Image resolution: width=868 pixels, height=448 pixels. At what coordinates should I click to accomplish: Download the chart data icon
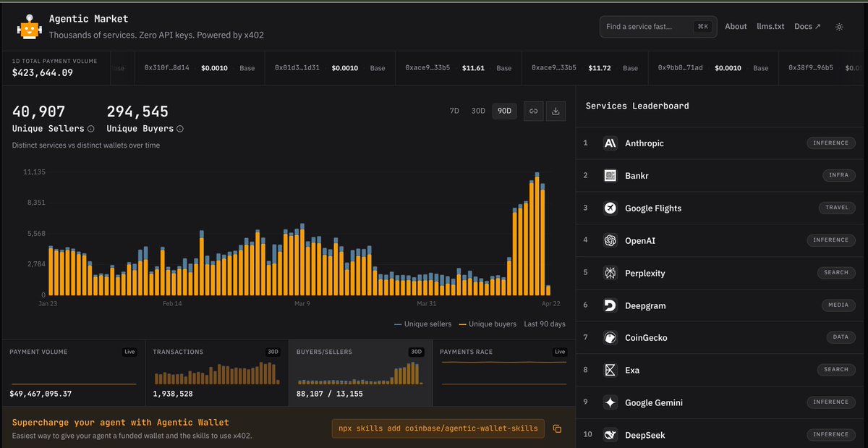tap(556, 111)
